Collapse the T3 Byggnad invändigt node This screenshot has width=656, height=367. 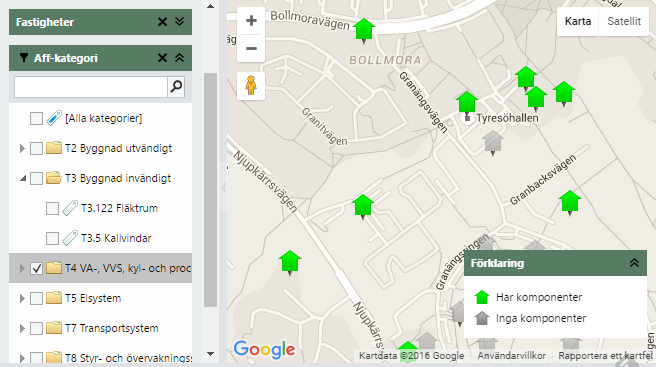pos(23,179)
